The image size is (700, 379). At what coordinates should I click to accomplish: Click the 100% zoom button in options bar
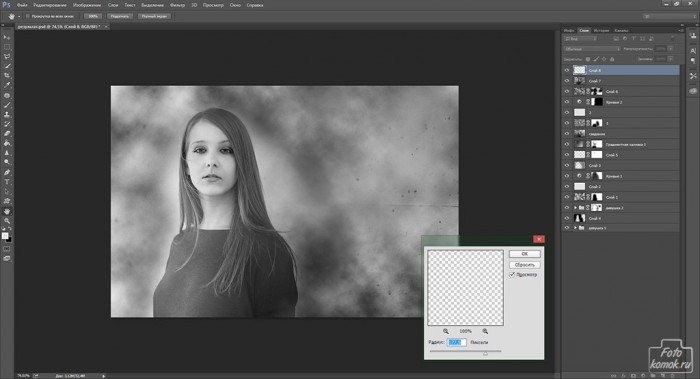(x=93, y=16)
